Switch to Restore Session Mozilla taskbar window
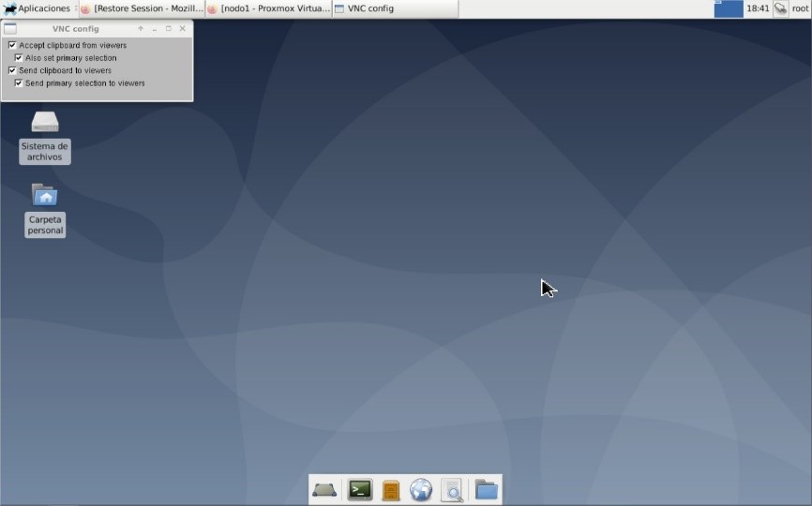 142,8
